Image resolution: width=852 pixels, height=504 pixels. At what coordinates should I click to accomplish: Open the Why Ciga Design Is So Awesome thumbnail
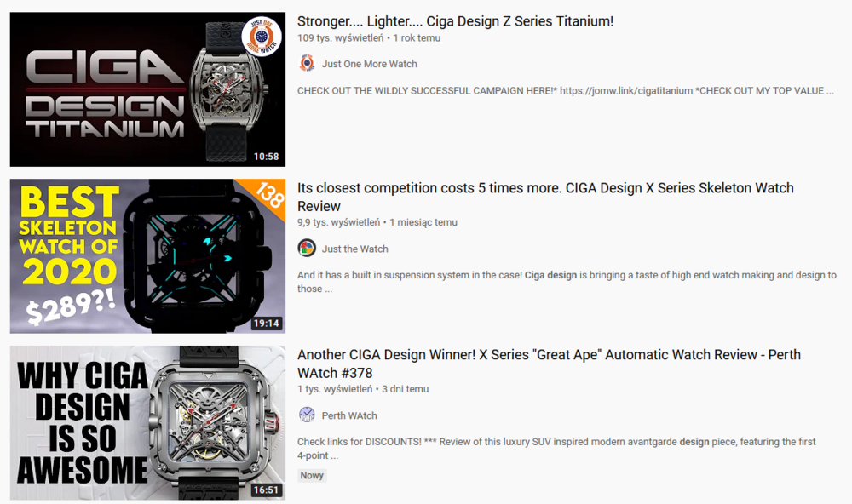147,423
